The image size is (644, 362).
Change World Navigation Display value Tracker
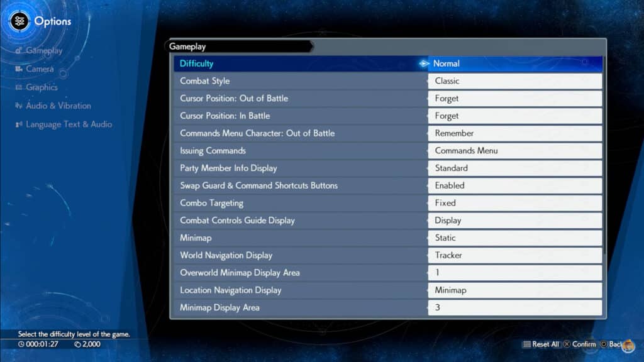coord(515,255)
